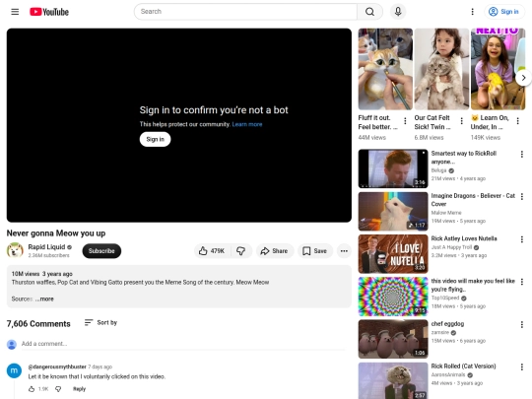Open @dangerousmythbuster's profile avatar
The image size is (532, 399).
point(14,370)
